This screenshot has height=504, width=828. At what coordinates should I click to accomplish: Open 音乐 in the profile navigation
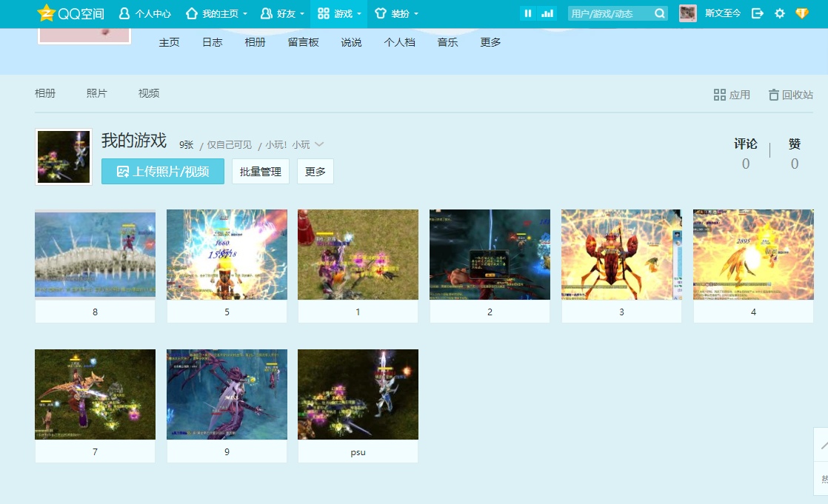pos(447,42)
